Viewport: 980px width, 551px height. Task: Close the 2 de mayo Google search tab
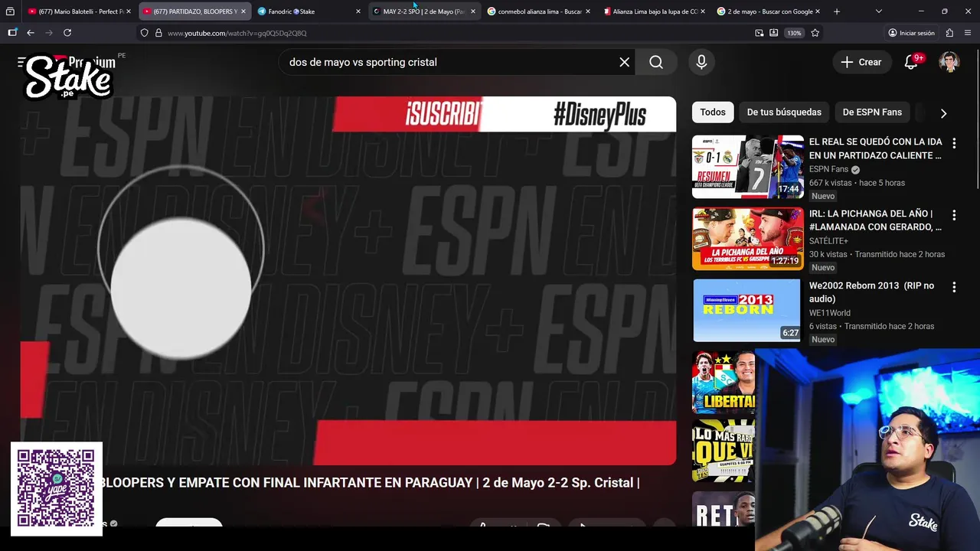point(818,11)
